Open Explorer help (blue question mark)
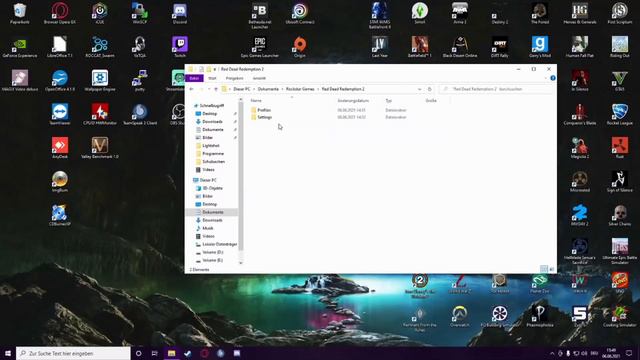This screenshot has height=360, width=640. pos(553,78)
